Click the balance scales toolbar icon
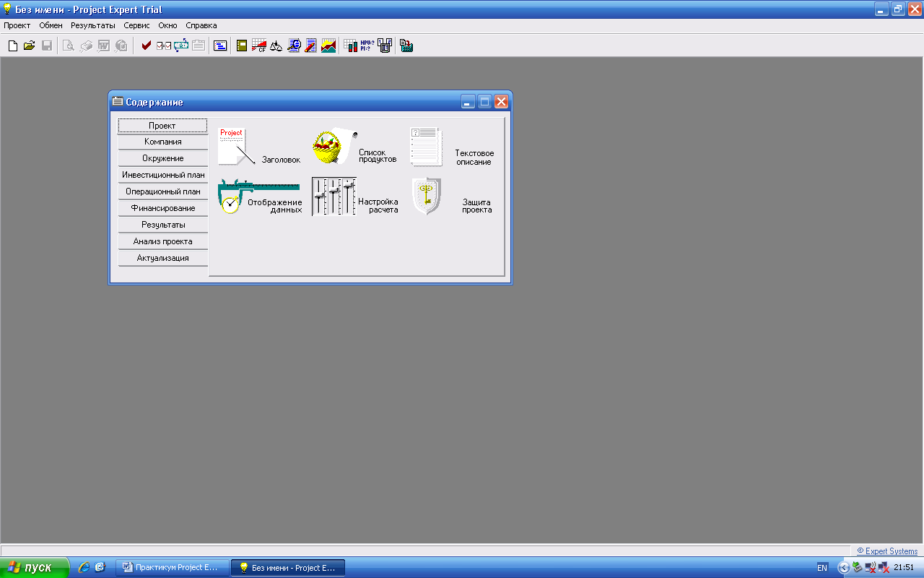This screenshot has width=924, height=578. (276, 46)
